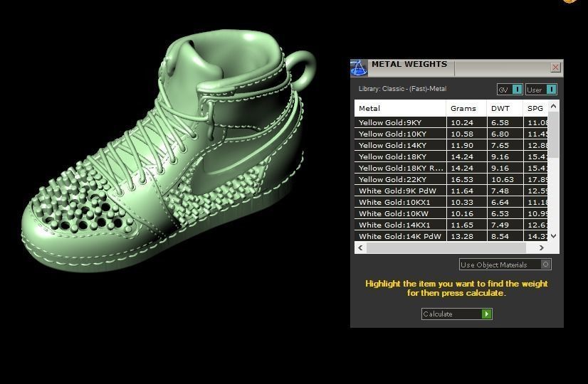588x384 pixels.
Task: Click the 11.90 grams cell
Action: point(466,145)
